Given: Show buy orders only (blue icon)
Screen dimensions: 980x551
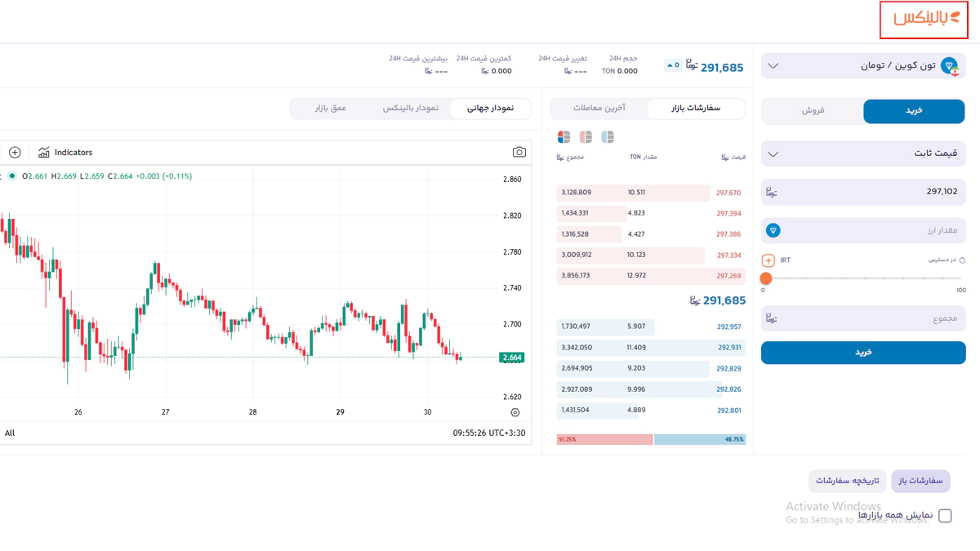Looking at the screenshot, I should [608, 137].
